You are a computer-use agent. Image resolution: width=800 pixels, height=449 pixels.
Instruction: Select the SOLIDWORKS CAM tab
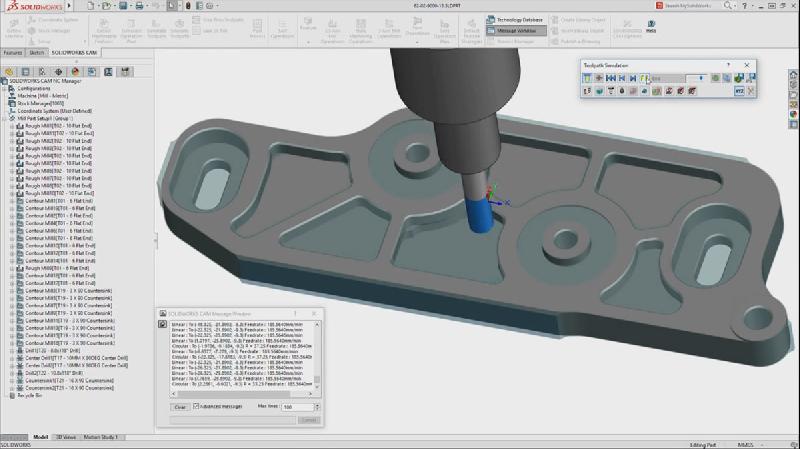(74, 53)
